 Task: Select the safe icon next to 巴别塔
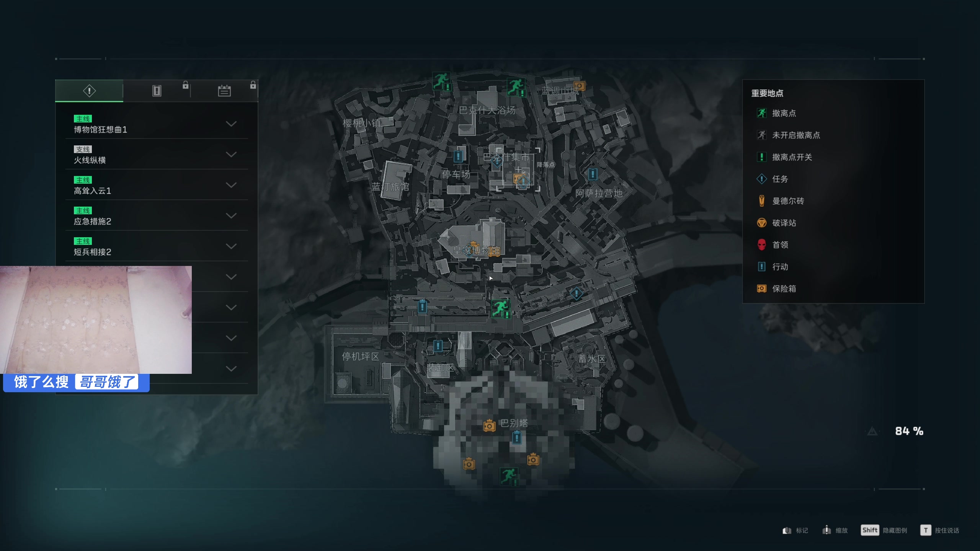tap(489, 425)
